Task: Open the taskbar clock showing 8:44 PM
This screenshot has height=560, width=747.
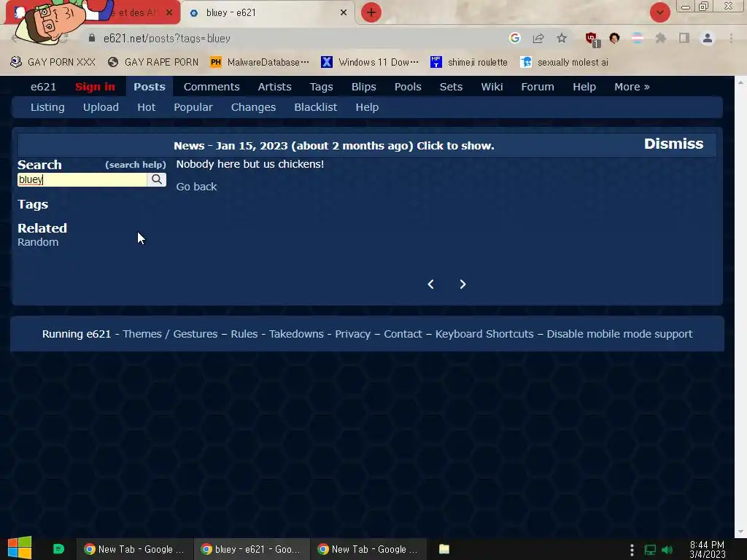Action: [x=708, y=549]
